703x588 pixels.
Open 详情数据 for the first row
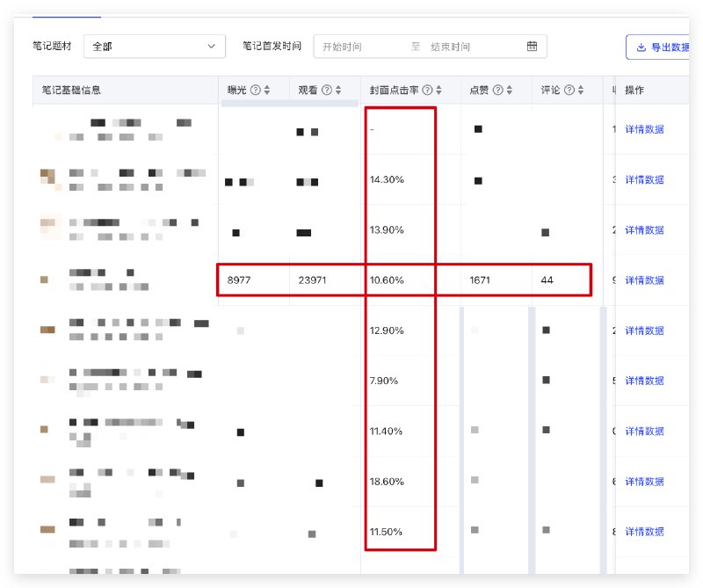[646, 129]
